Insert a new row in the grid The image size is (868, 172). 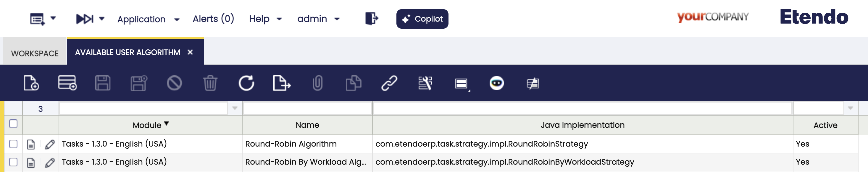coord(67,83)
